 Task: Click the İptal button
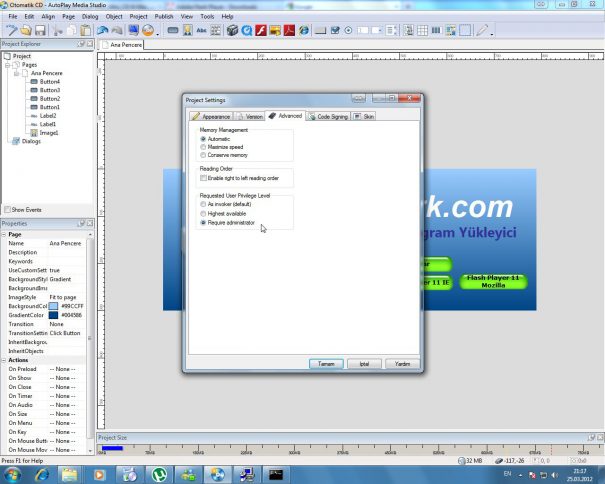(x=364, y=364)
